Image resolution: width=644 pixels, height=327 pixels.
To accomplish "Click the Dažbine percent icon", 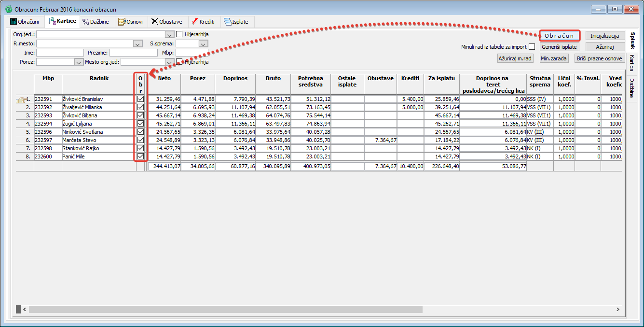I will pos(86,22).
